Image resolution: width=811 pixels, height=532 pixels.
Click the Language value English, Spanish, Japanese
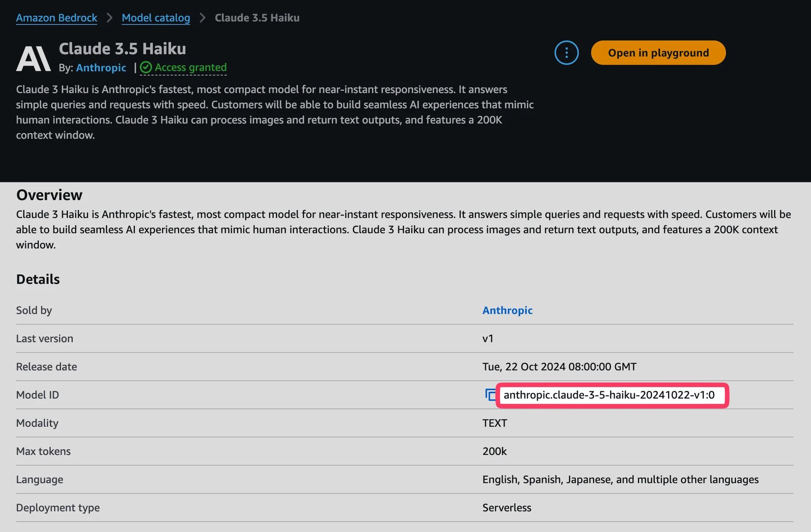click(x=620, y=480)
